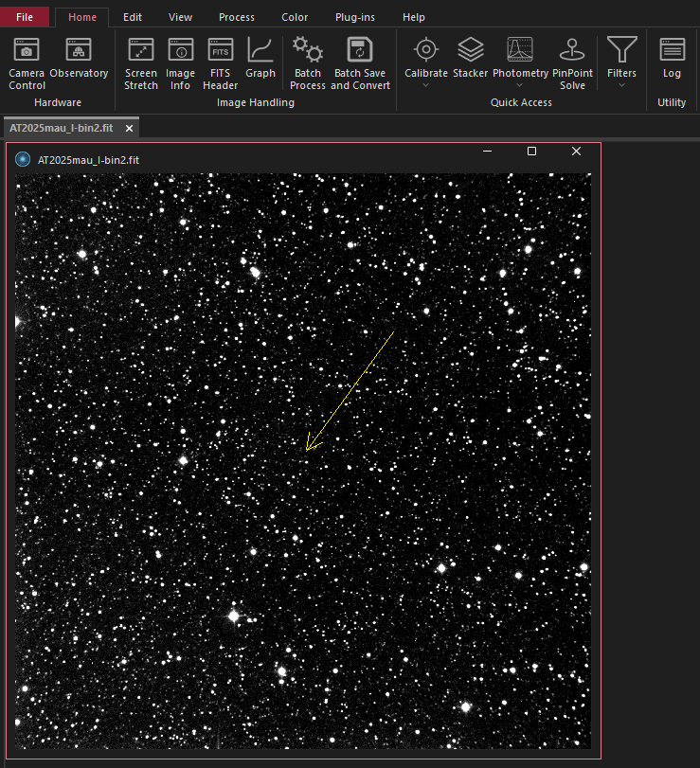The height and width of the screenshot is (768, 700).
Task: Close the AT2025mau_I-bin2.fit document tab
Action: (x=129, y=127)
